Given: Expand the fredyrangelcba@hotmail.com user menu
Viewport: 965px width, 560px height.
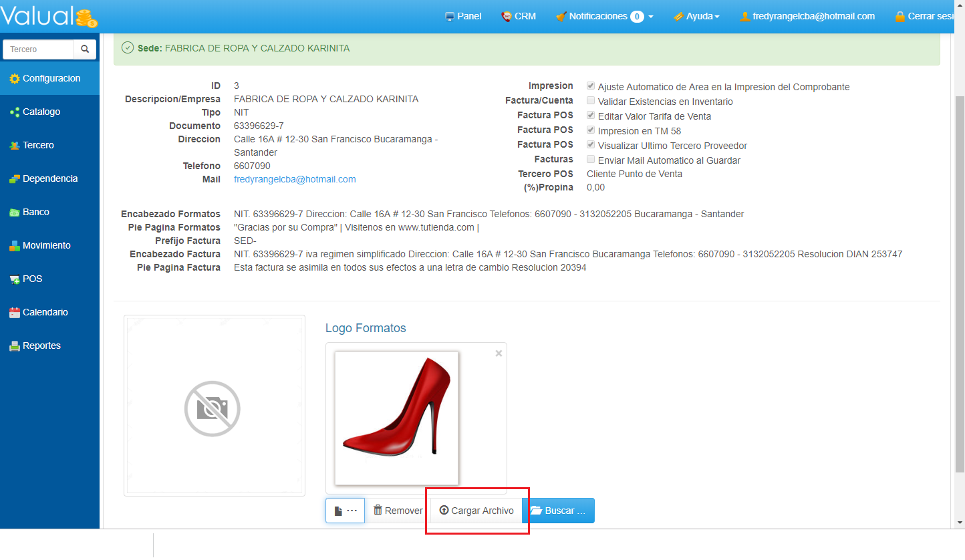Looking at the screenshot, I should (x=807, y=16).
